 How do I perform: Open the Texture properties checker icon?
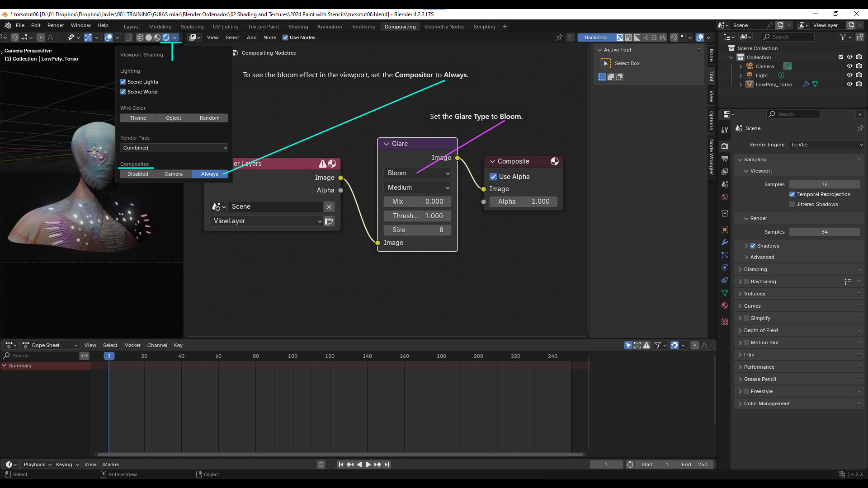click(725, 322)
